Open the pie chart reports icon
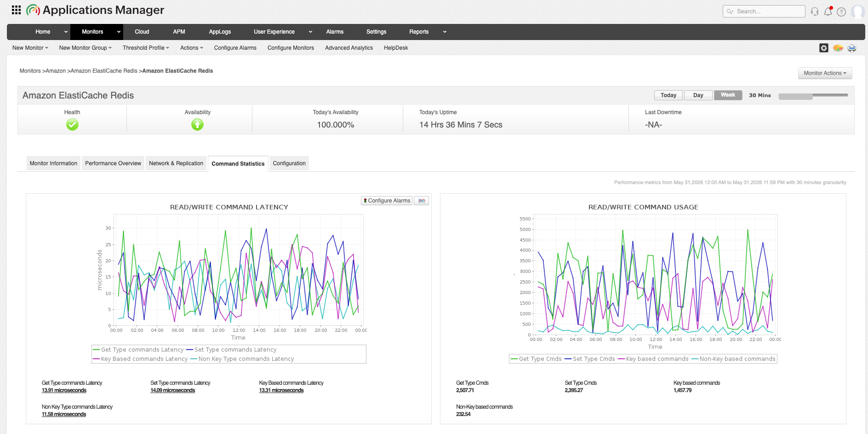868x434 pixels. click(838, 48)
